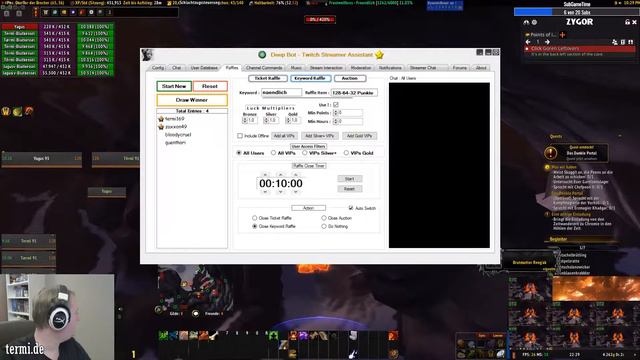Decrease timer hours with down arrow
This screenshot has height=360, width=640.
(x=265, y=192)
